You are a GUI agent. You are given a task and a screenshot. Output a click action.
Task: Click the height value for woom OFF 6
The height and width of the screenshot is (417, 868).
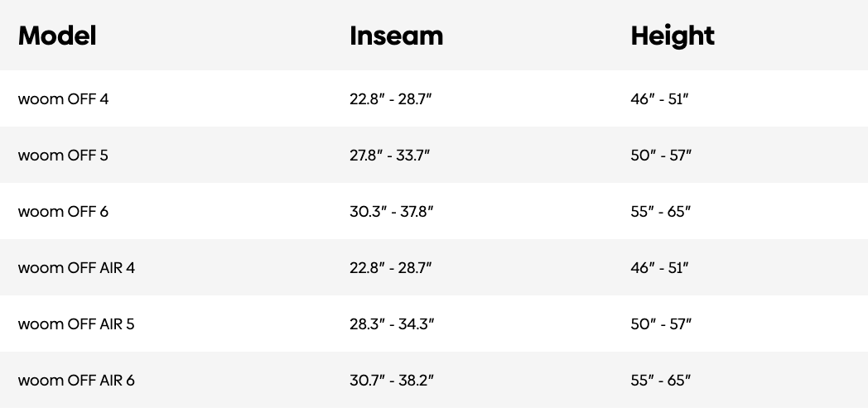pyautogui.click(x=661, y=212)
